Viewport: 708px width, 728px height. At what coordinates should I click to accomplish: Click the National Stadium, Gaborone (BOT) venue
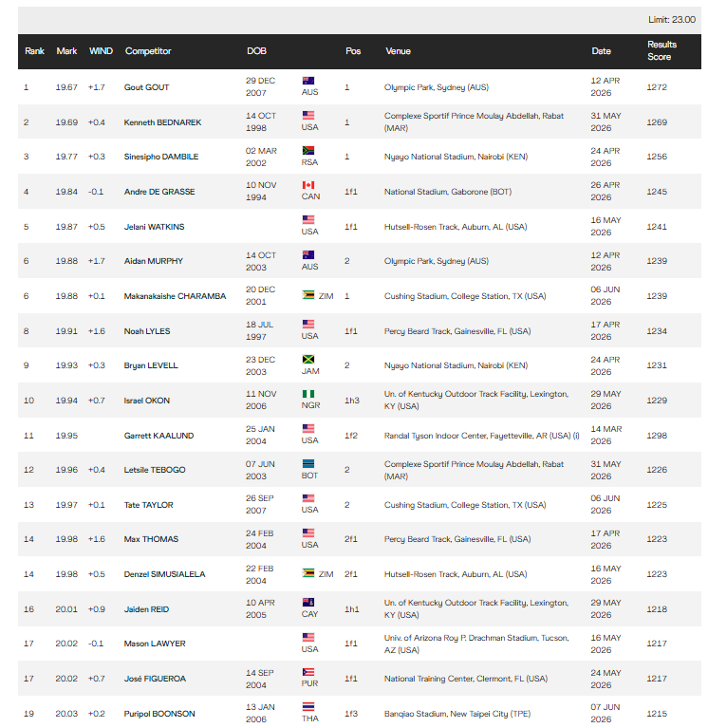[448, 192]
